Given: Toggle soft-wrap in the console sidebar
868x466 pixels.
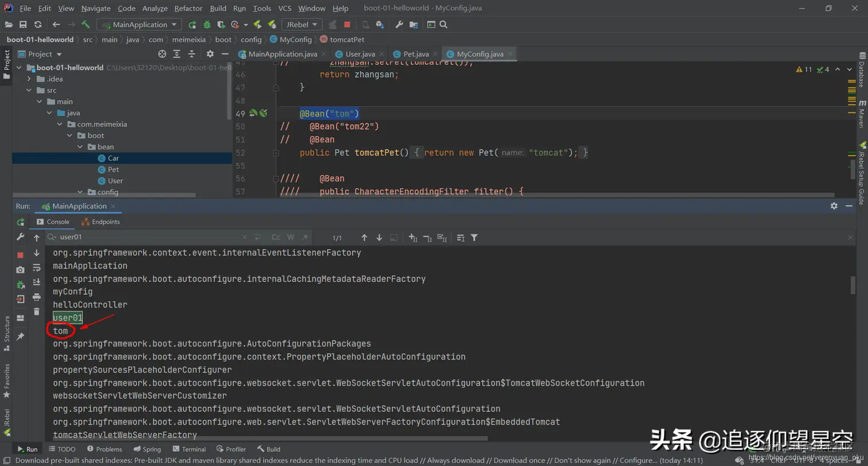Looking at the screenshot, I should point(37,268).
